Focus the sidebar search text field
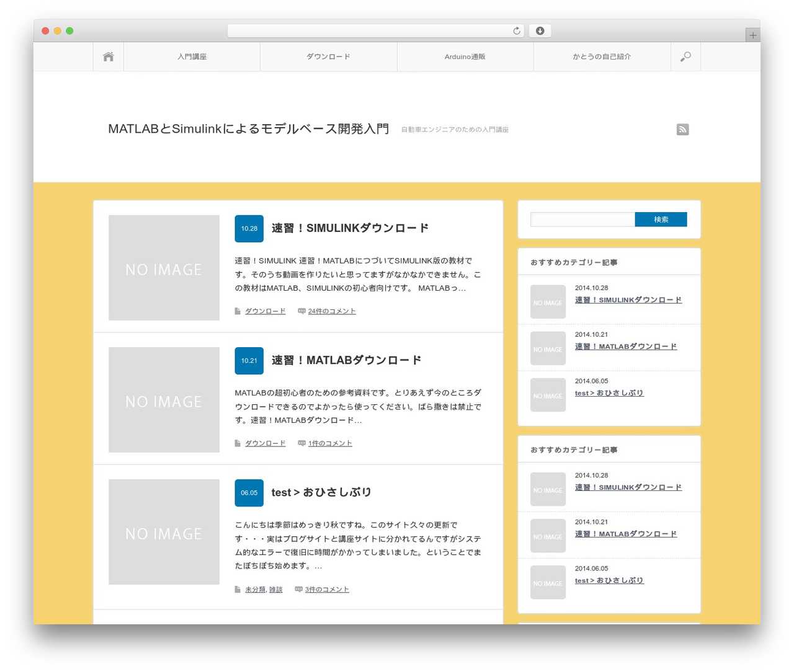Viewport: 794px width, 672px height. (582, 219)
